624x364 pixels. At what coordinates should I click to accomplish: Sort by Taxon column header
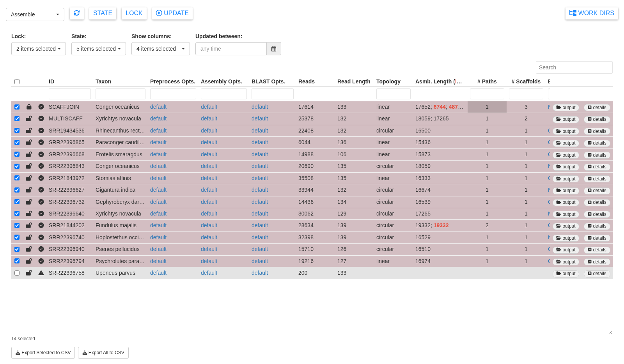(103, 81)
